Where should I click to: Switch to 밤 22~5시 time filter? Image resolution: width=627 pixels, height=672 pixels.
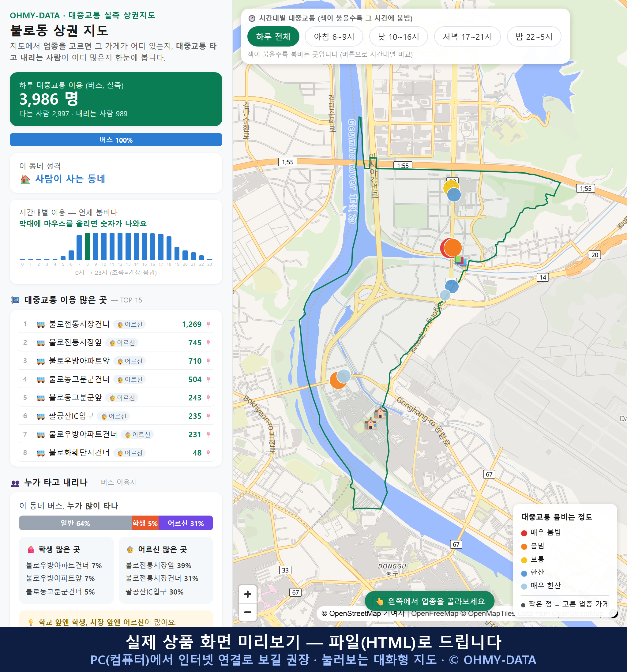tap(534, 36)
